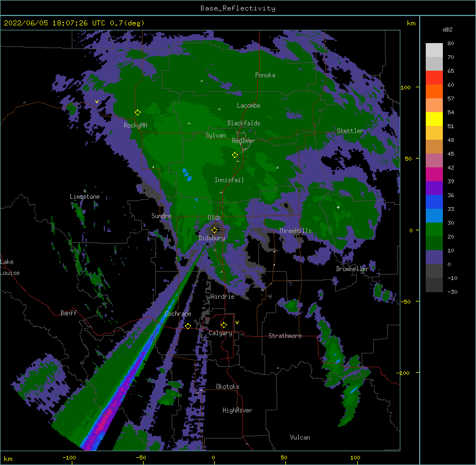Click the yellow station marker south of RedDeer
This screenshot has height=465, width=476.
coord(235,155)
